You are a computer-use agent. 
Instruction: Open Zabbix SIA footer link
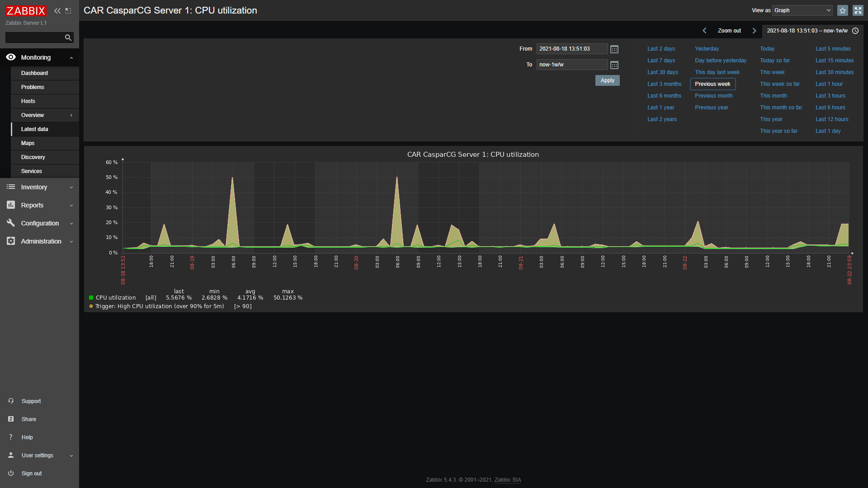click(508, 480)
